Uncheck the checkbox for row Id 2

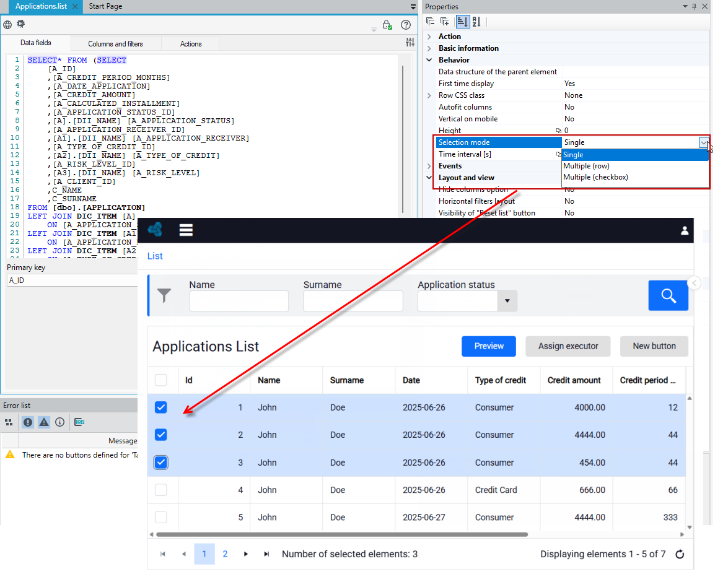(160, 435)
